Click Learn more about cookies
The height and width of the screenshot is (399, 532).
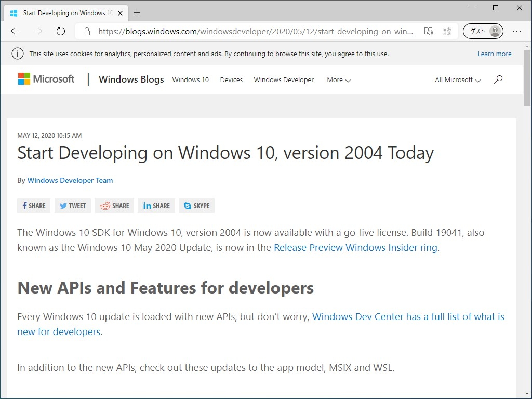pyautogui.click(x=494, y=54)
